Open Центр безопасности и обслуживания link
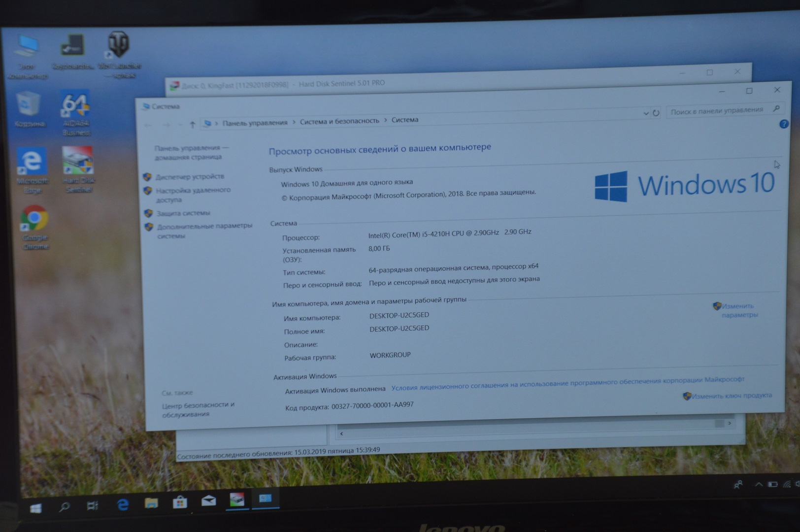Image resolution: width=800 pixels, height=532 pixels. pos(198,409)
